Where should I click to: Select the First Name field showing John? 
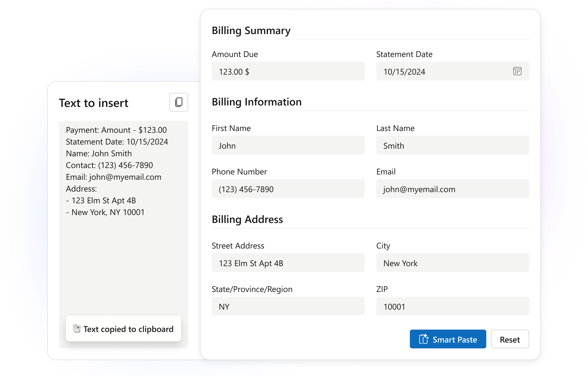tap(288, 145)
